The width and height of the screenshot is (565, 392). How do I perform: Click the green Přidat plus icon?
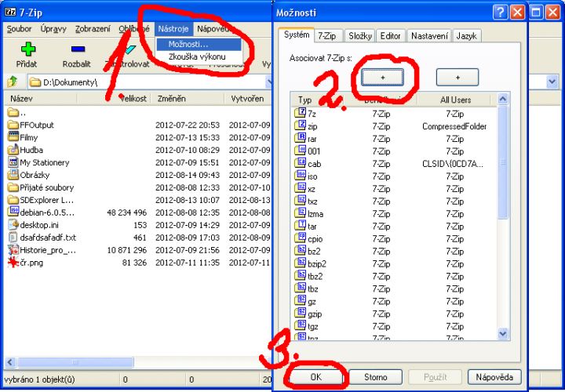pyautogui.click(x=27, y=49)
